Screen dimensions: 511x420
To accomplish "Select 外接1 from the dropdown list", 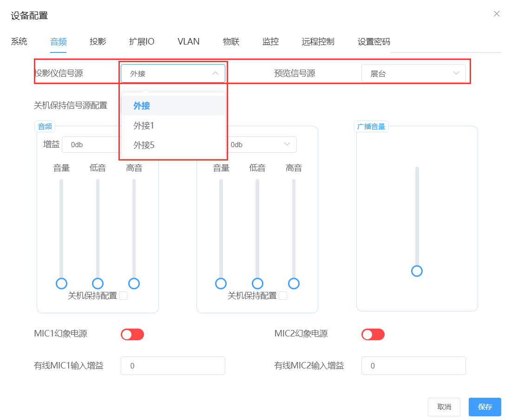I will pos(144,125).
